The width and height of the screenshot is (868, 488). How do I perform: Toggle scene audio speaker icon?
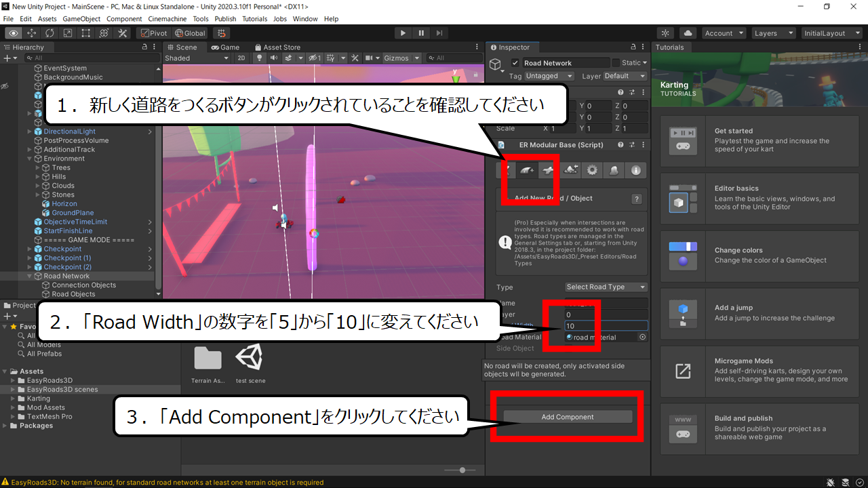click(275, 58)
